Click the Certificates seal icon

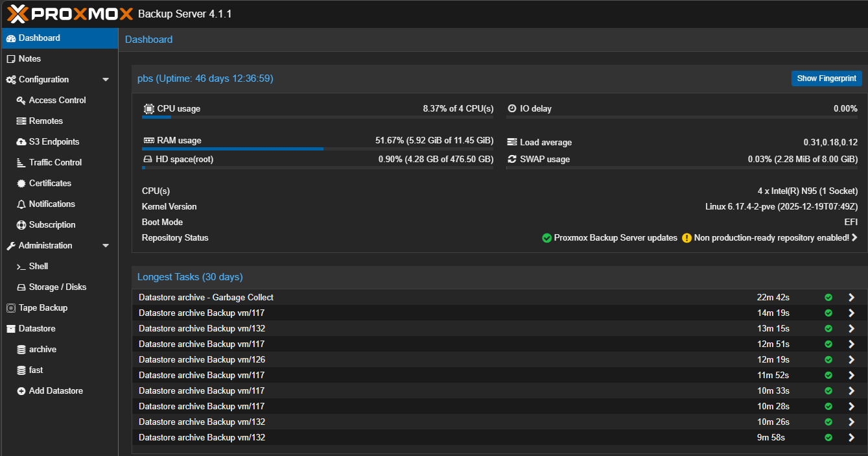(21, 184)
